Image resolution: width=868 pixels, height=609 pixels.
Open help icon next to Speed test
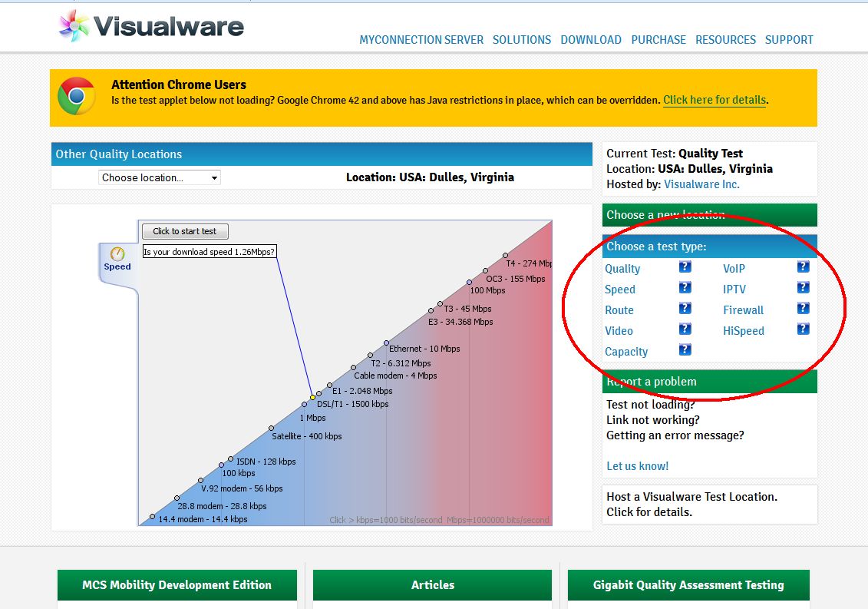(x=685, y=287)
